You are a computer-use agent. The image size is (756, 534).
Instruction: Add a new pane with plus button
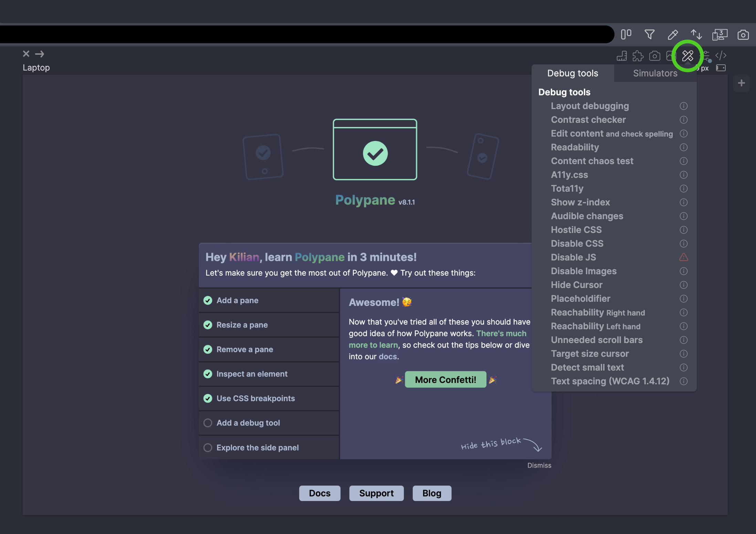(741, 83)
